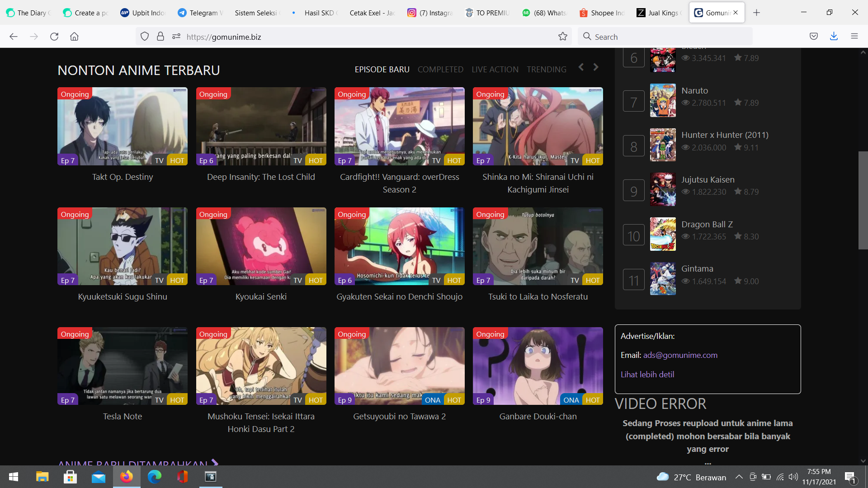
Task: Switch to the TRENDING tab
Action: click(x=546, y=70)
